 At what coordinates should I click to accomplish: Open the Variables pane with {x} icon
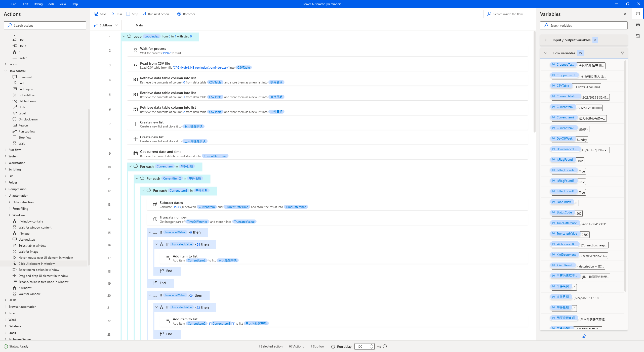click(x=638, y=13)
